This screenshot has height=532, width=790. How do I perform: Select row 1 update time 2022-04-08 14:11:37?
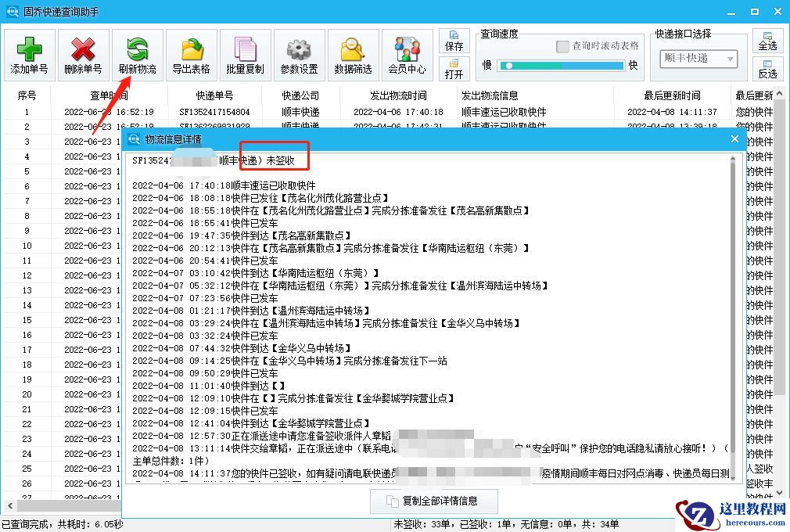672,112
